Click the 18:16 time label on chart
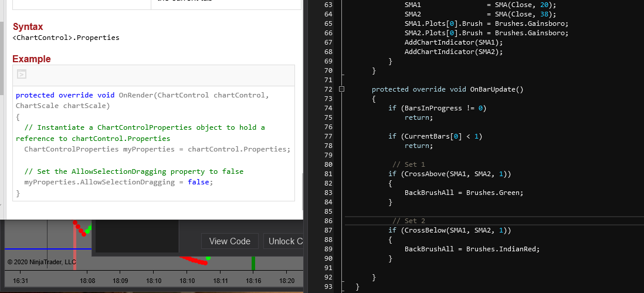 point(253,281)
